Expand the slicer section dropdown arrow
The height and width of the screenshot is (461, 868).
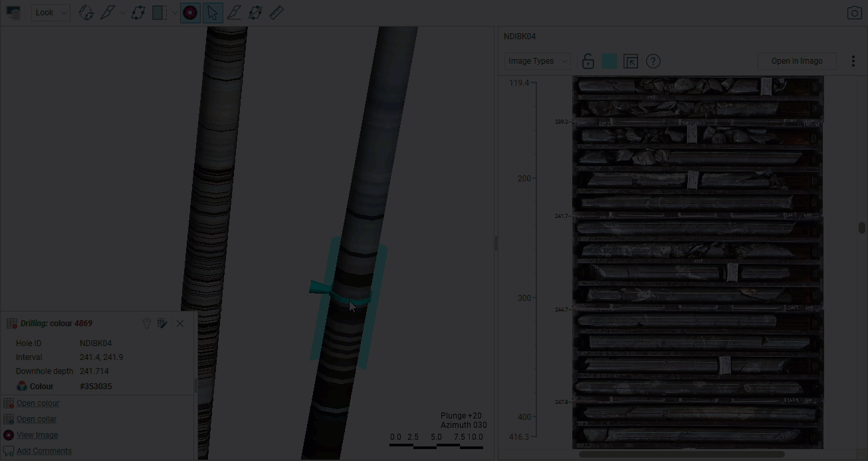tap(175, 13)
